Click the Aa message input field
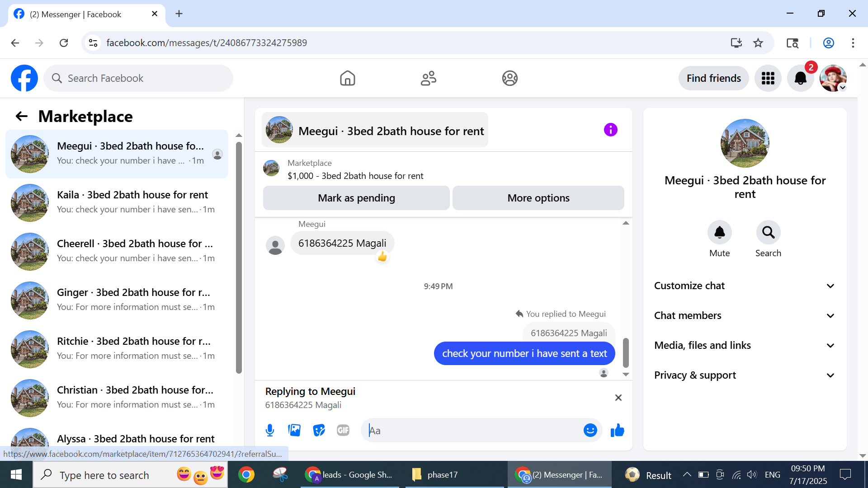 [x=472, y=430]
